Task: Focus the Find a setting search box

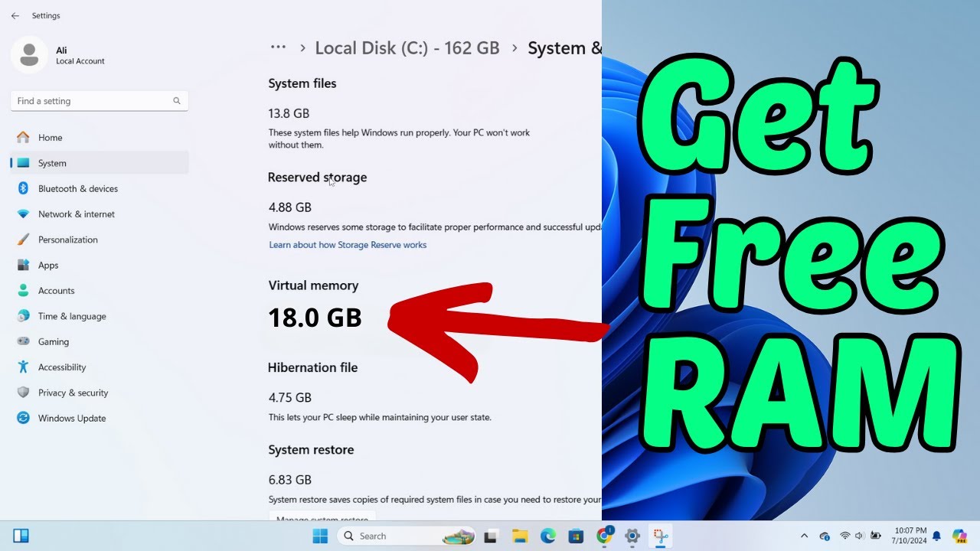Action: [100, 101]
